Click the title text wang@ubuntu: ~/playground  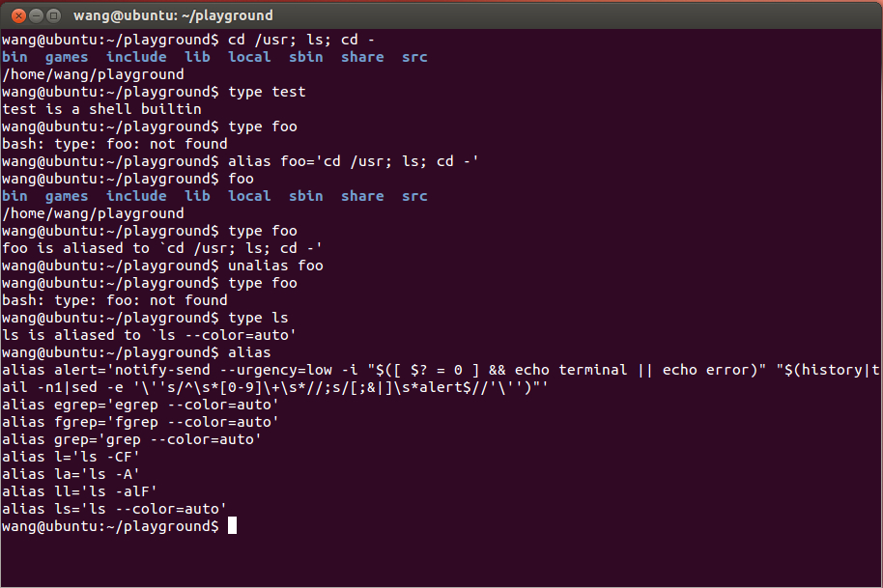click(173, 15)
